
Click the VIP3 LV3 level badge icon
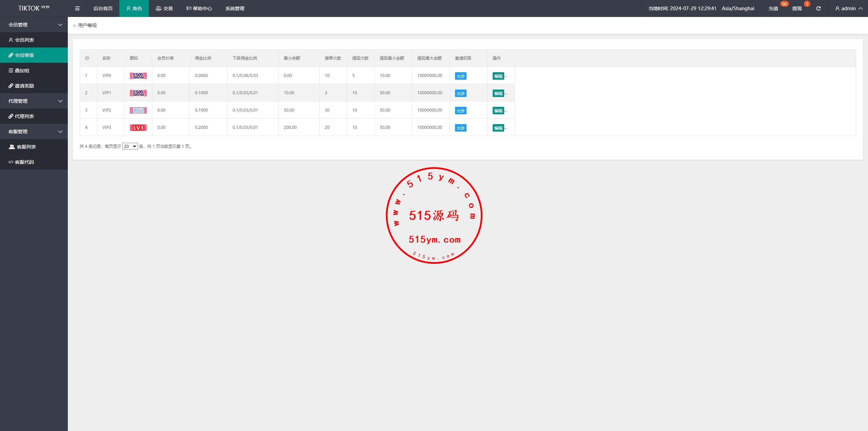coord(138,128)
